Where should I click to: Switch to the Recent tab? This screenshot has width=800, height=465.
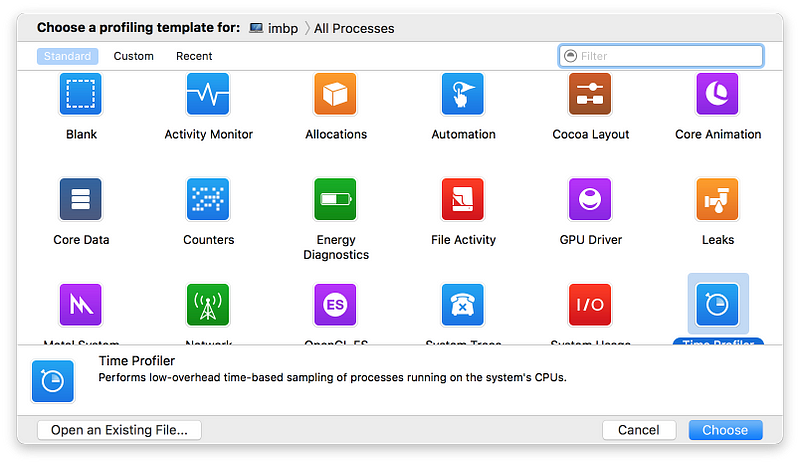(194, 56)
